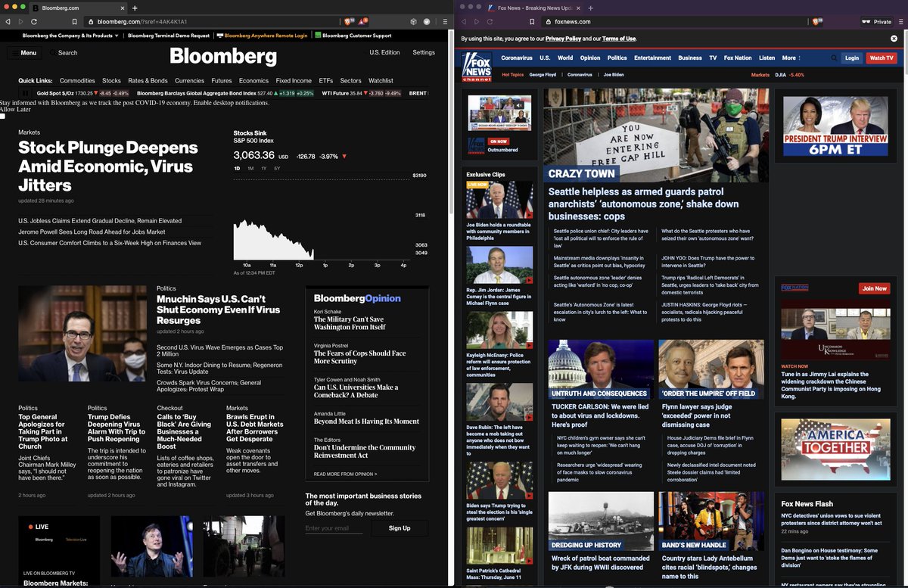Click back arrow in Bloomberg browser window

(x=8, y=22)
